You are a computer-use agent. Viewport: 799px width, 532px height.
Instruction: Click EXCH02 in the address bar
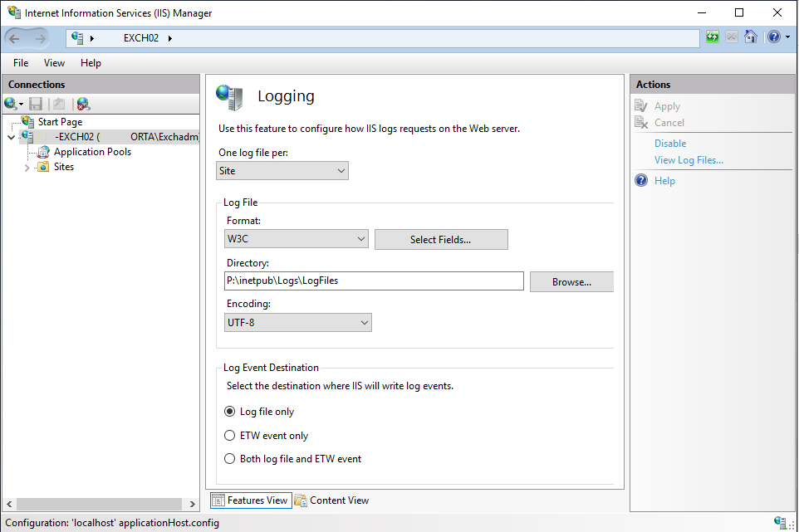pos(140,38)
